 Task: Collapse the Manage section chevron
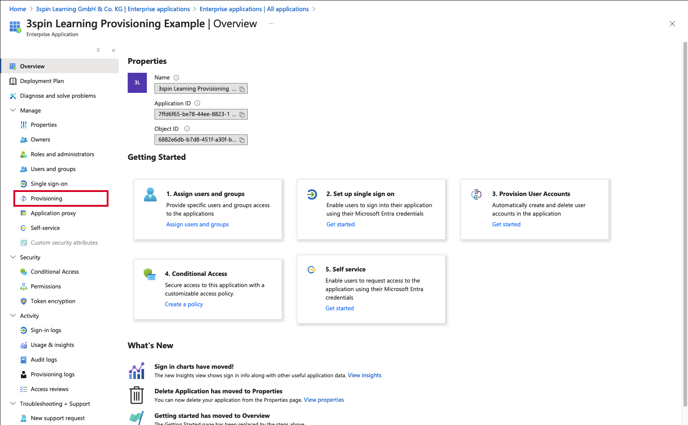(13, 111)
